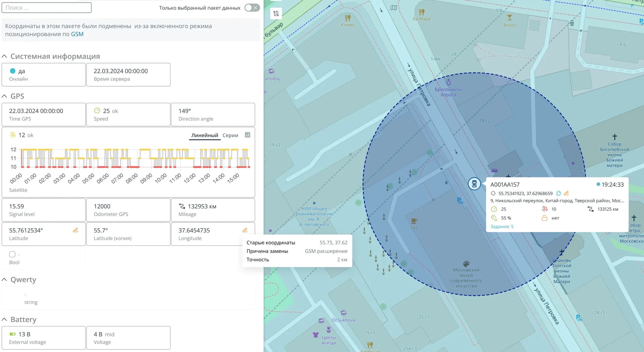Viewport: 644px width, 352px height.
Task: Collapse the GPS section
Action: click(x=5, y=96)
